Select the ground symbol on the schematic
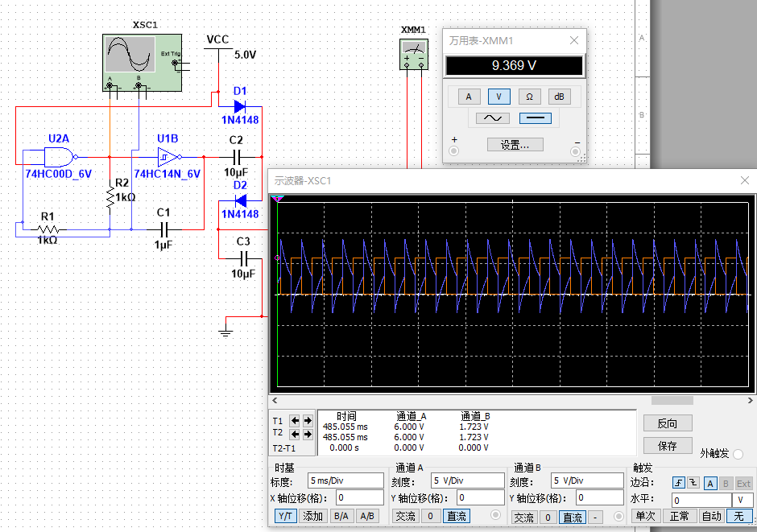757x532 pixels. click(225, 331)
